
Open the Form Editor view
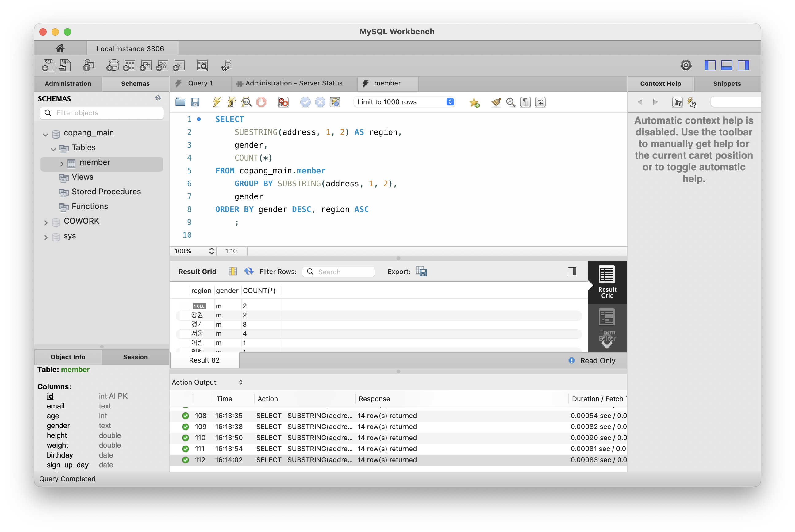tap(607, 325)
